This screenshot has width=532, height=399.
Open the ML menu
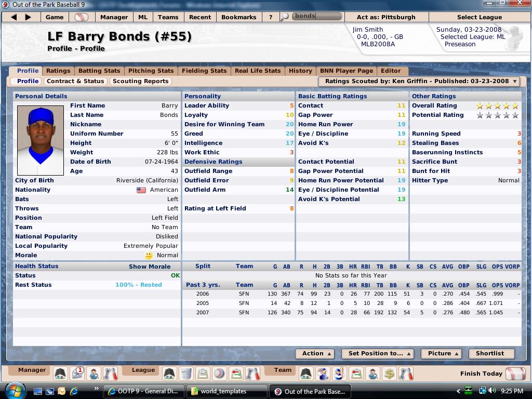(x=143, y=17)
